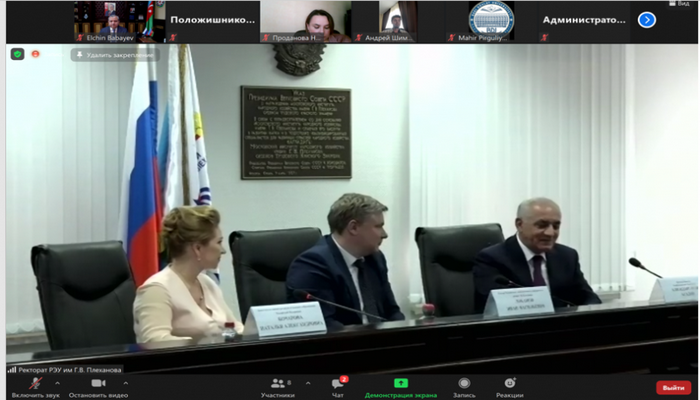Start recording with the Запись icon
Screen dimensions: 700x400
tap(465, 385)
